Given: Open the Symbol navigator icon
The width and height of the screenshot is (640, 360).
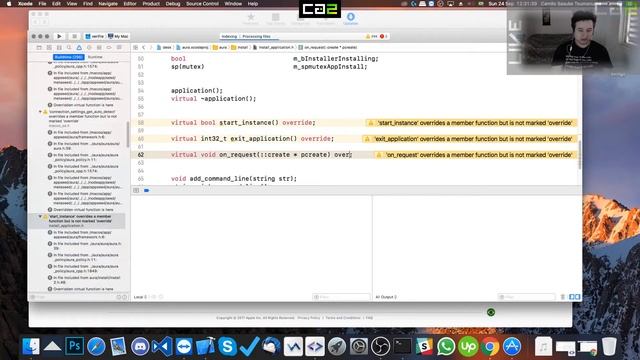Looking at the screenshot, I should [59, 48].
